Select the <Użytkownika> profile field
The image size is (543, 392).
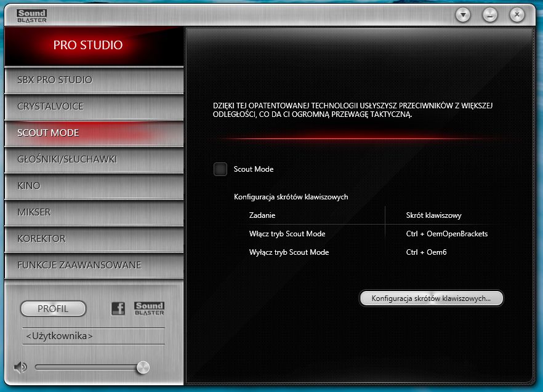tap(94, 336)
